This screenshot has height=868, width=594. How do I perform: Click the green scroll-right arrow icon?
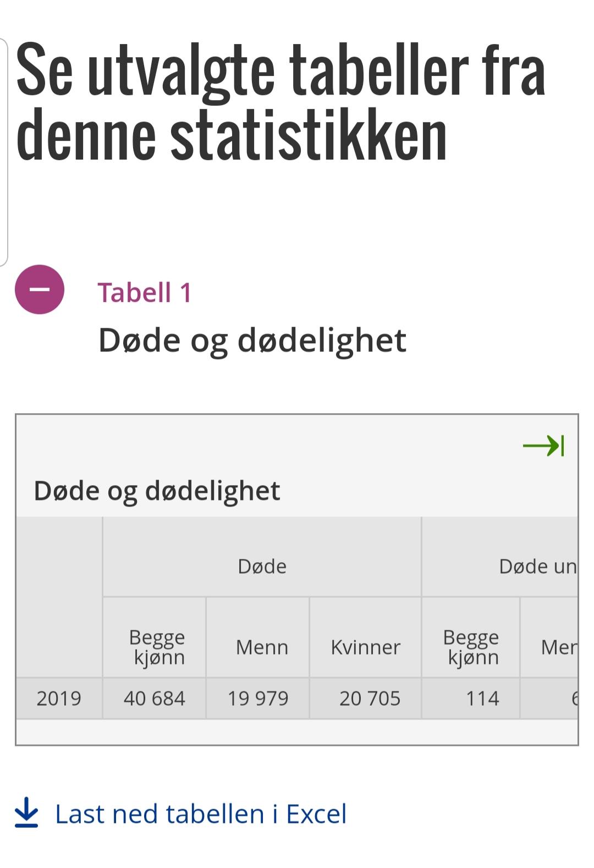point(543,446)
